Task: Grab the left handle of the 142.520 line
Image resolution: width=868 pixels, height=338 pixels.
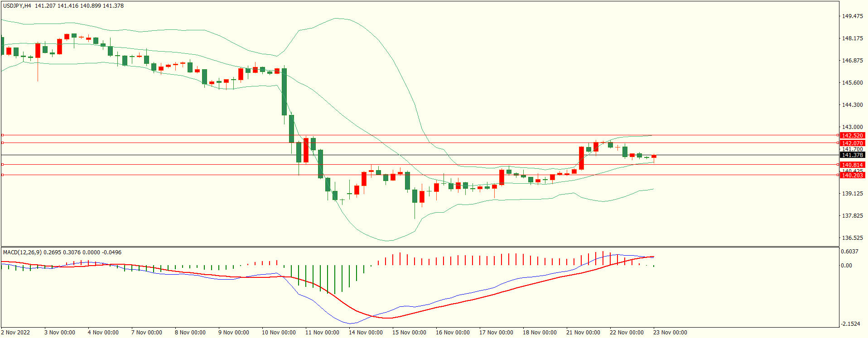Action: 2,135
